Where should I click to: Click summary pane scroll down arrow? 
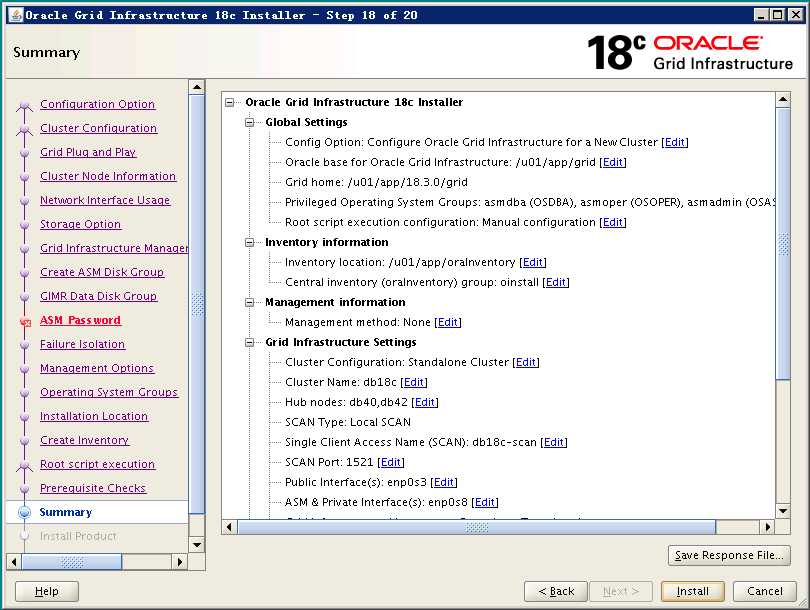(x=783, y=511)
